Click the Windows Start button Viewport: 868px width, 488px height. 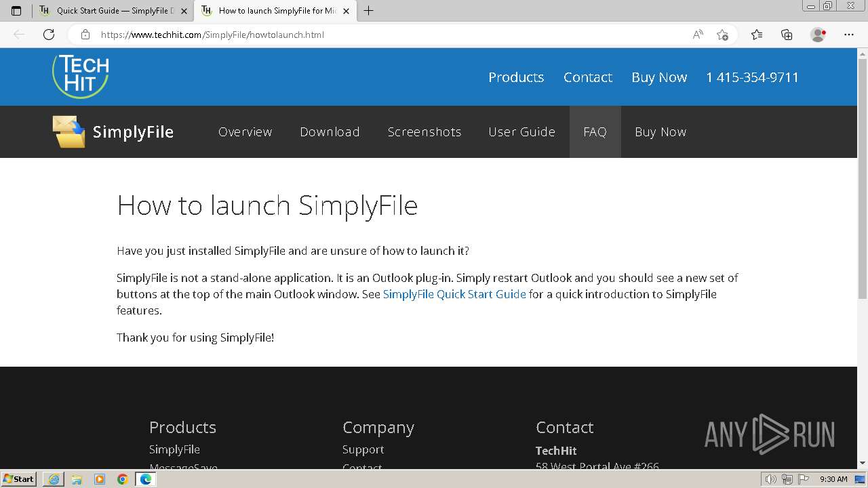tap(18, 479)
